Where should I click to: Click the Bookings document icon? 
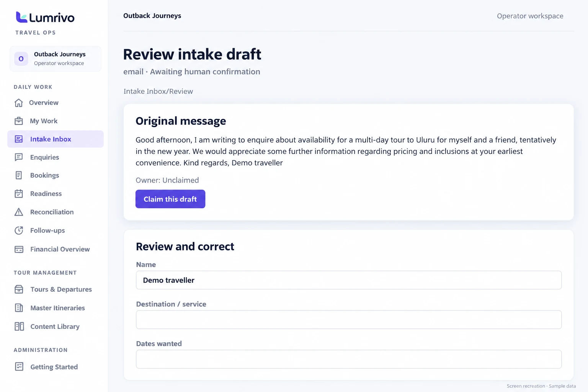pyautogui.click(x=19, y=175)
